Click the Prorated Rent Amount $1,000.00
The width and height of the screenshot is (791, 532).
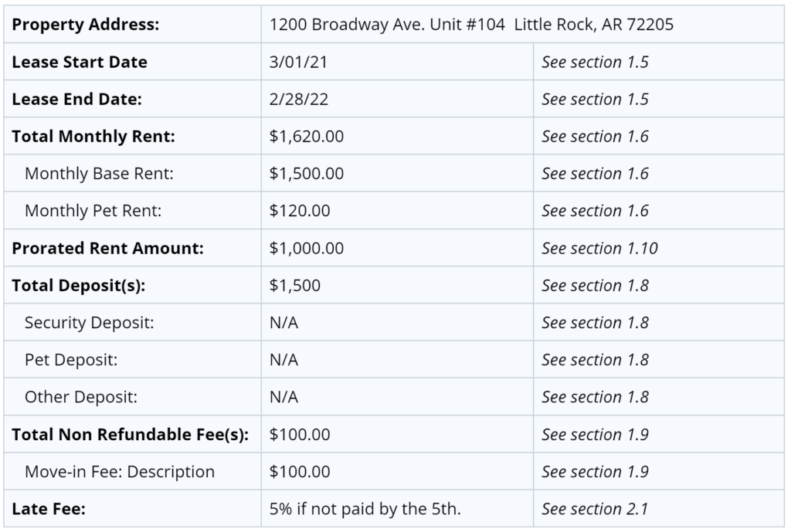tap(306, 248)
